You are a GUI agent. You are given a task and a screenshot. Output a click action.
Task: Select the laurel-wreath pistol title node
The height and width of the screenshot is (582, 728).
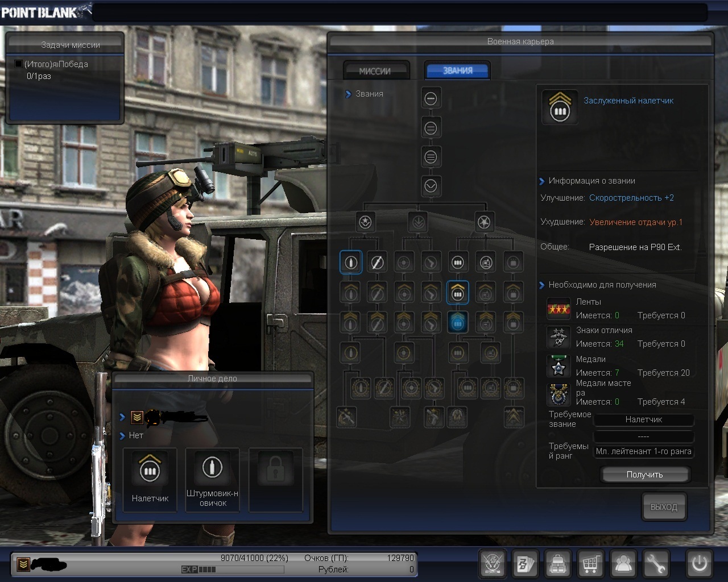435,388
